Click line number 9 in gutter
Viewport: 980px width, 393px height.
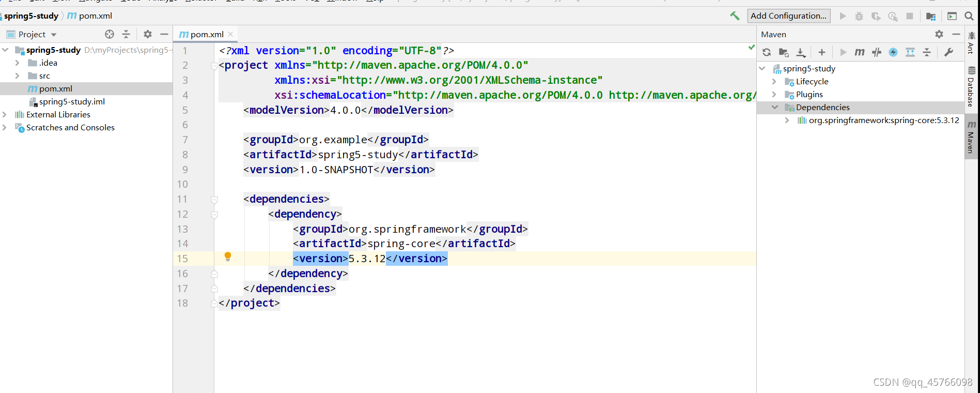185,170
